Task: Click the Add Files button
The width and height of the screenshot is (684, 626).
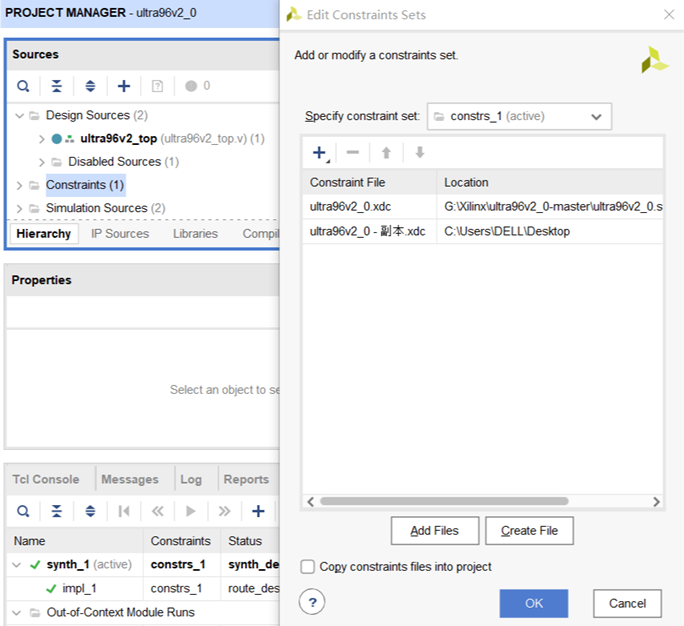Action: click(435, 531)
